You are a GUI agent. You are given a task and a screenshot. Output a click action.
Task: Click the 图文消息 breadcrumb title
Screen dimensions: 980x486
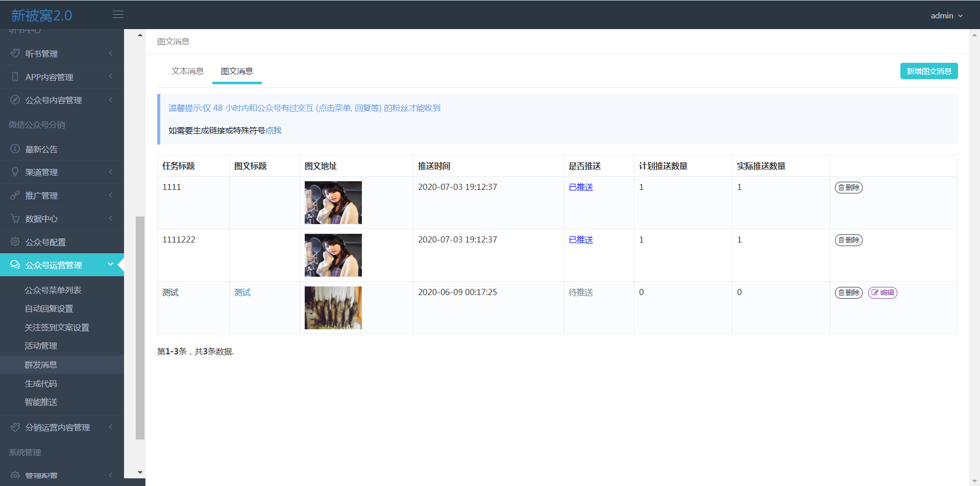pos(174,41)
